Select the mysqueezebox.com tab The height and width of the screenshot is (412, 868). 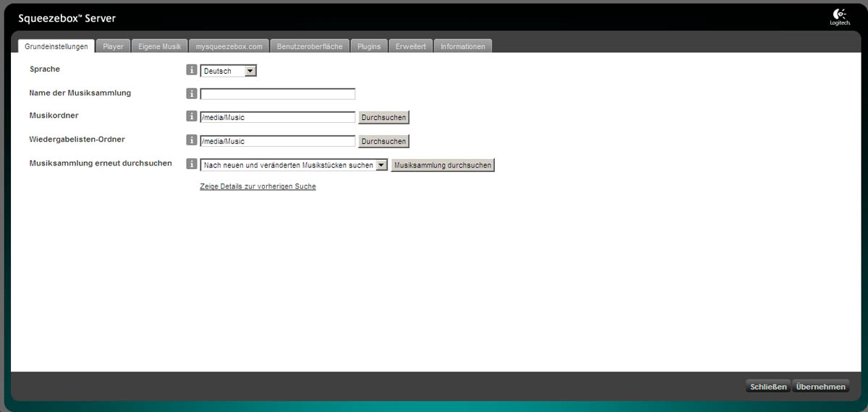229,46
